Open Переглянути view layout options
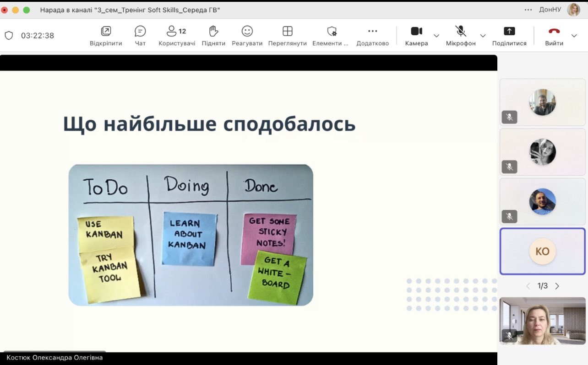The width and height of the screenshot is (588, 365). (x=287, y=36)
